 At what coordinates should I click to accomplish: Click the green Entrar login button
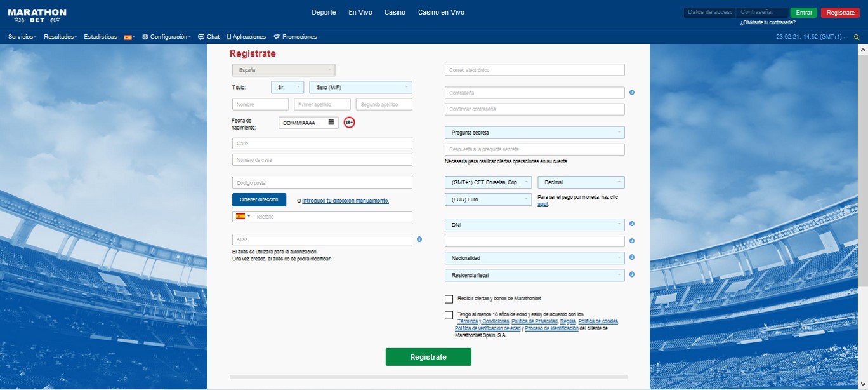[803, 13]
